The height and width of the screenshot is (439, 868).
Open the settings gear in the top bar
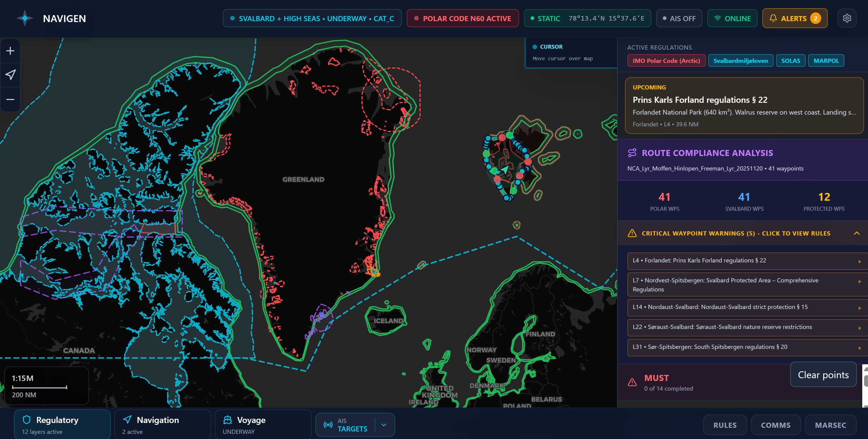[x=847, y=18]
